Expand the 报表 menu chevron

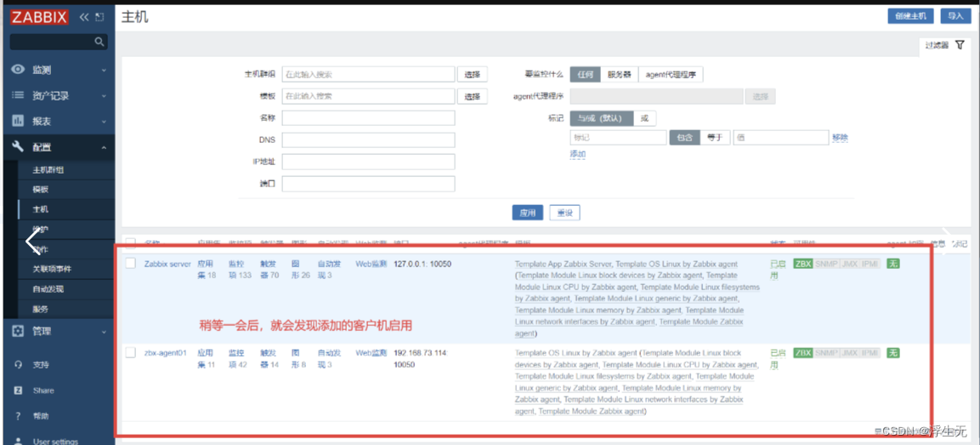tap(104, 122)
